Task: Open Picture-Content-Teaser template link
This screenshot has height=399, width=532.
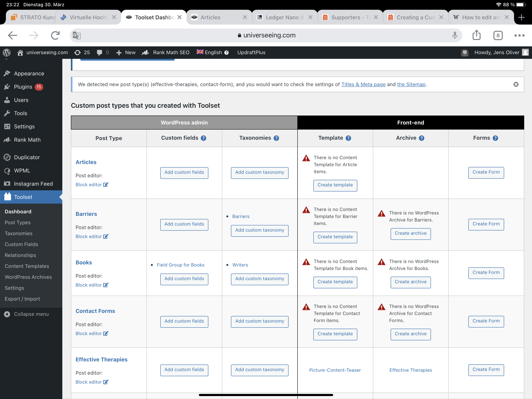Action: [x=335, y=370]
